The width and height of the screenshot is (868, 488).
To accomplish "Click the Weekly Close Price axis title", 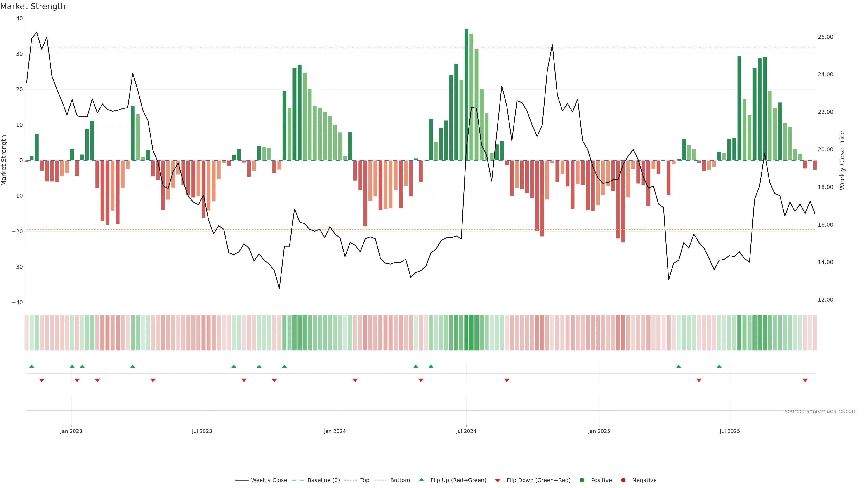I will click(842, 160).
